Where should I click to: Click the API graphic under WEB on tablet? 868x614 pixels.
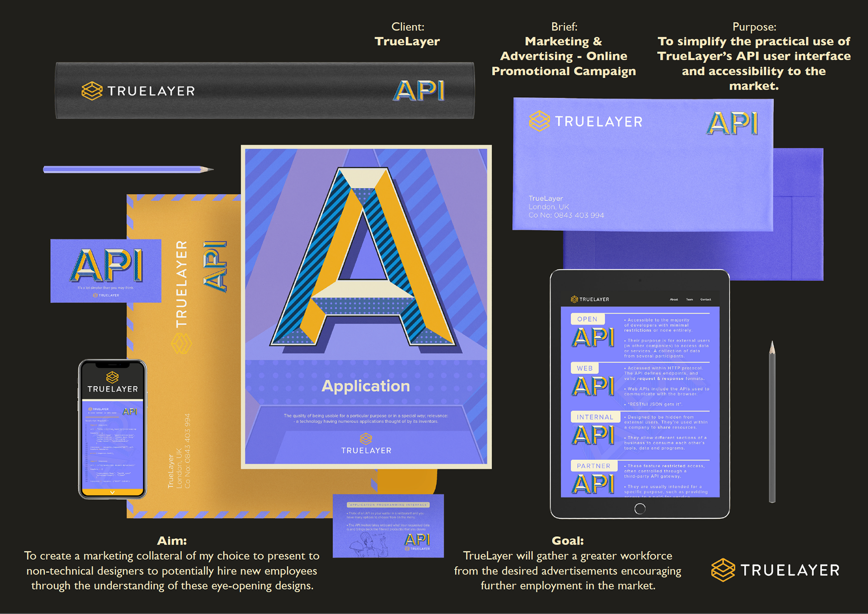pyautogui.click(x=594, y=386)
